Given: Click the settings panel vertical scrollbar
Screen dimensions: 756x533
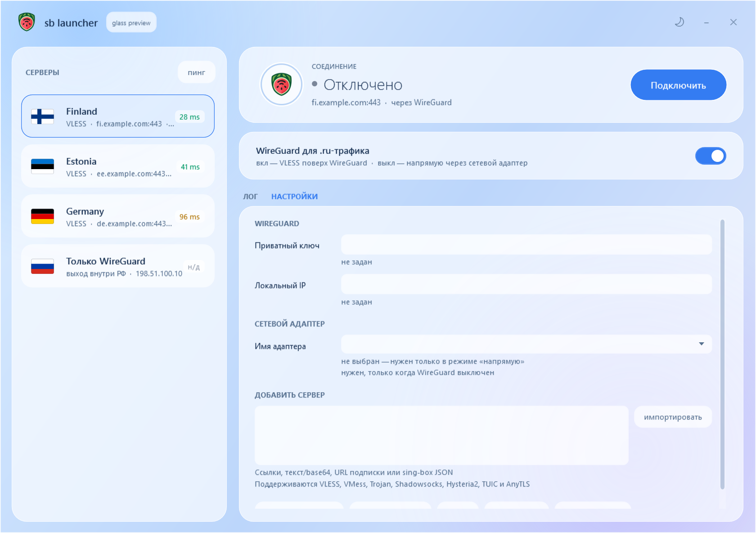Looking at the screenshot, I should 722,354.
